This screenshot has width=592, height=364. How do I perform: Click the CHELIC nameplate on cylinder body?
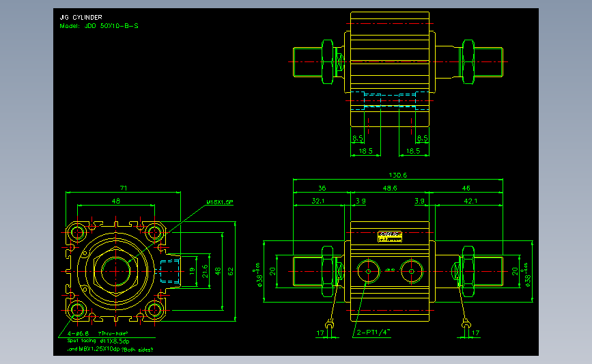click(x=390, y=236)
